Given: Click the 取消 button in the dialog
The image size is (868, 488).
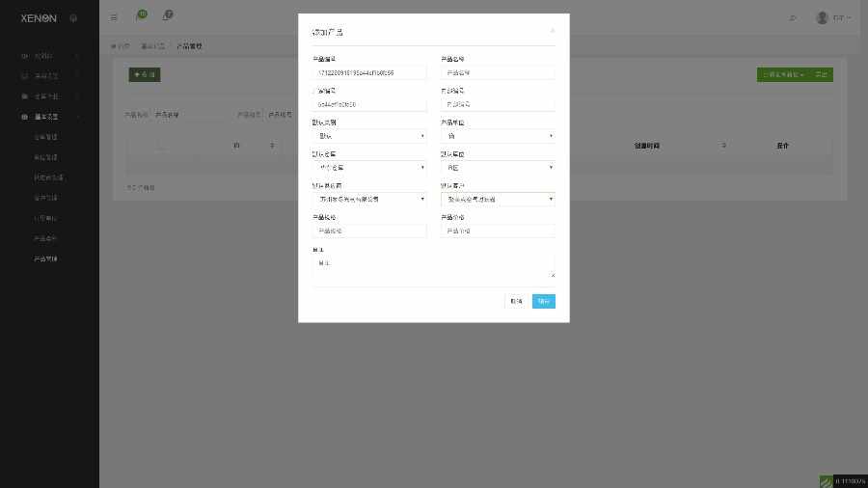Looking at the screenshot, I should click(x=516, y=301).
